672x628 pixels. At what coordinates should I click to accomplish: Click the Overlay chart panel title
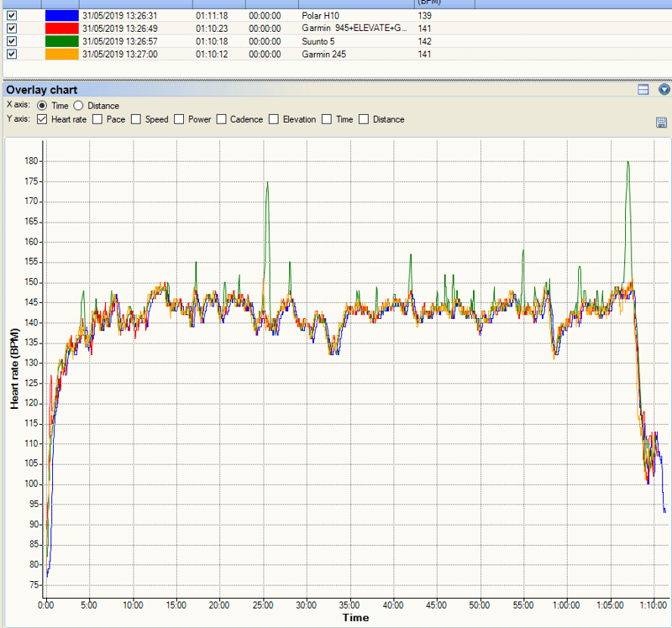[x=41, y=90]
